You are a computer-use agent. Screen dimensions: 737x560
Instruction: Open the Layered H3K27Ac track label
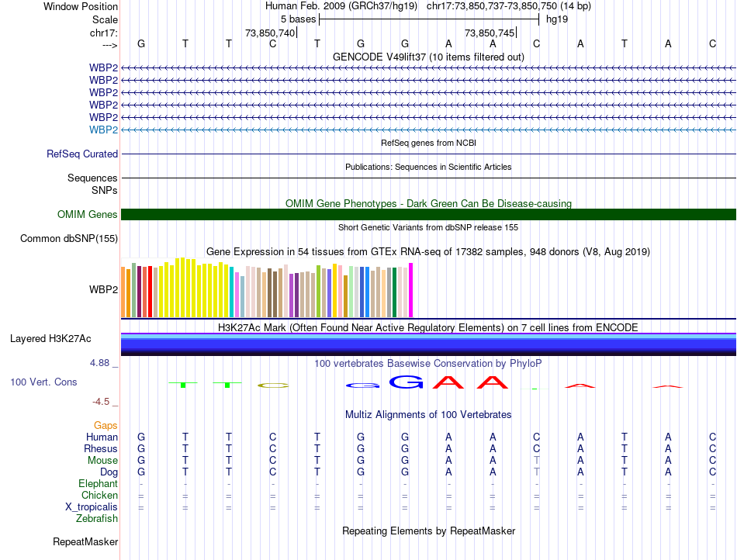tap(50, 339)
